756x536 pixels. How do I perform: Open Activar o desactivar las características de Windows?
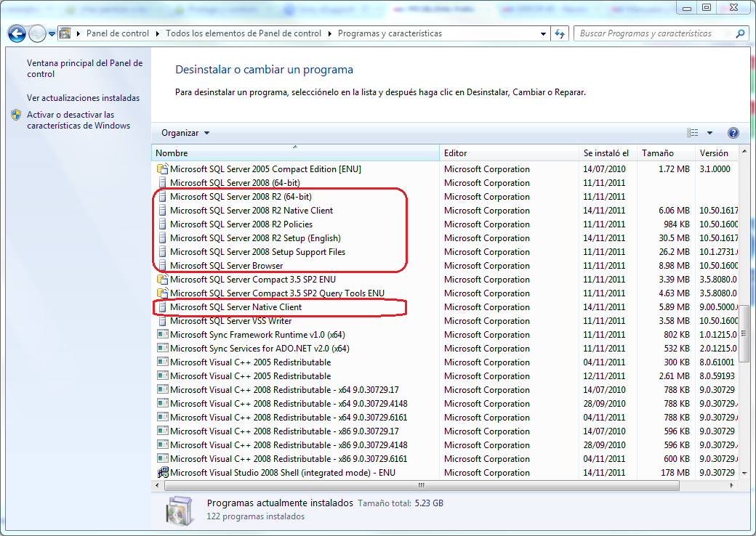pyautogui.click(x=79, y=120)
